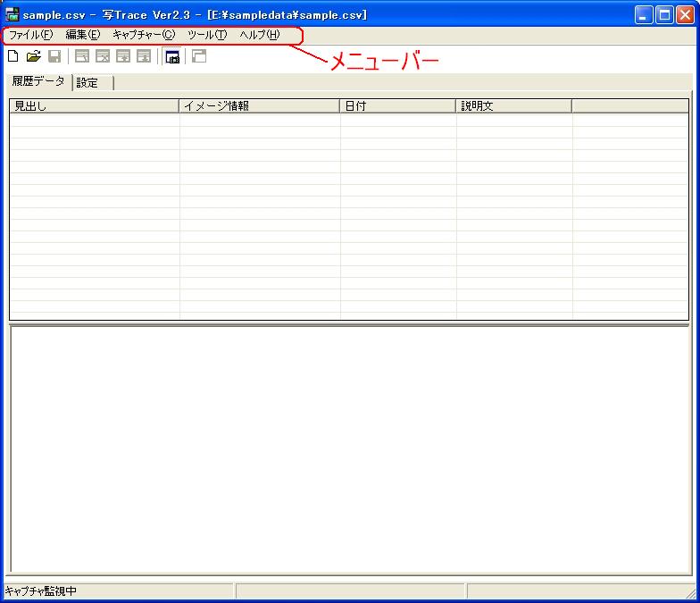This screenshot has height=603, width=700.
Task: Open a file using the folder icon
Action: pyautogui.click(x=34, y=56)
